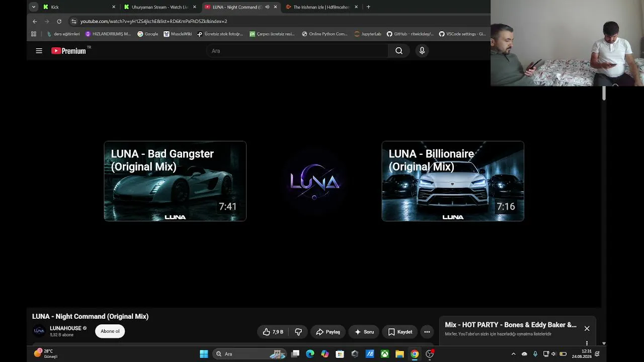
Task: Switch to The Irishman izle tab
Action: point(321,7)
